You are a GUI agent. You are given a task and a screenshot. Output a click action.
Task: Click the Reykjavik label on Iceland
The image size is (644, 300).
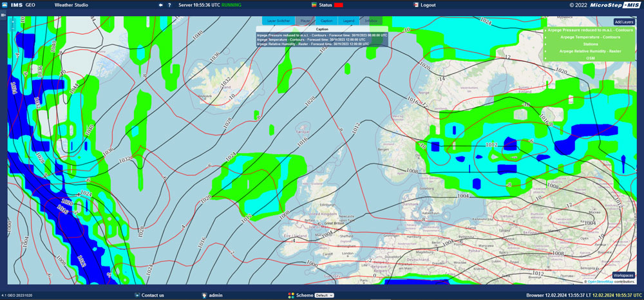click(204, 96)
